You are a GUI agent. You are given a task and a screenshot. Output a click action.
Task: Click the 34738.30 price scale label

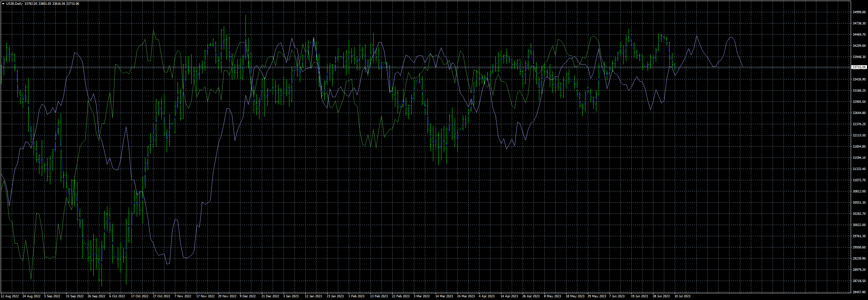pyautogui.click(x=859, y=23)
